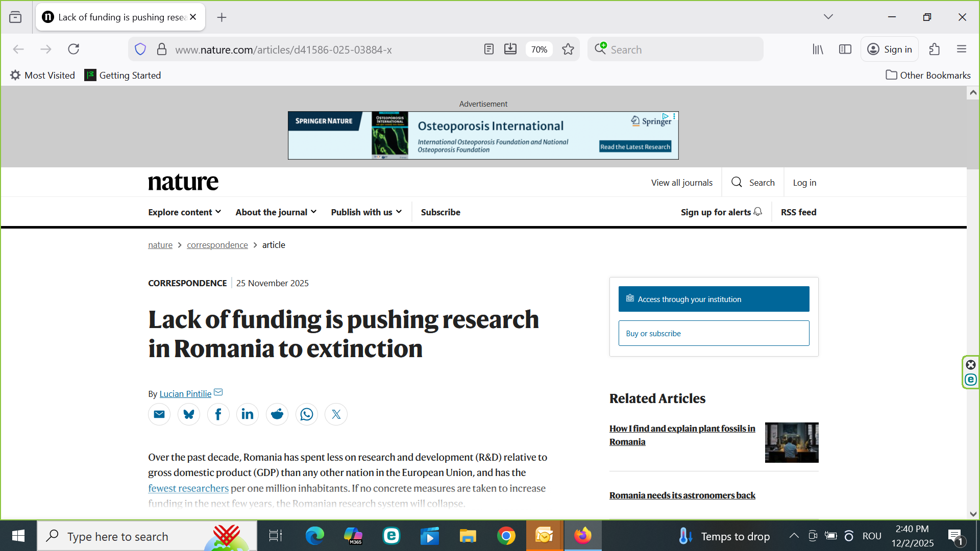
Task: Launch Google Chrome from taskbar
Action: (506, 536)
